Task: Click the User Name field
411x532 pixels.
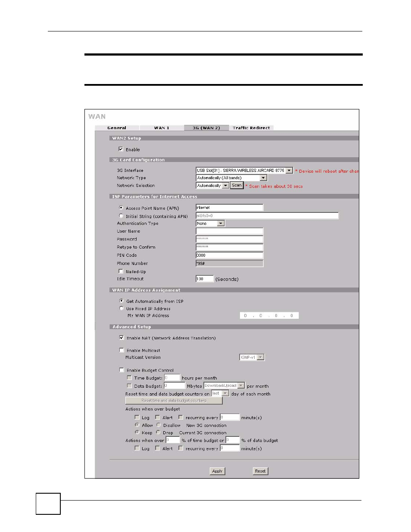Action: (x=229, y=231)
